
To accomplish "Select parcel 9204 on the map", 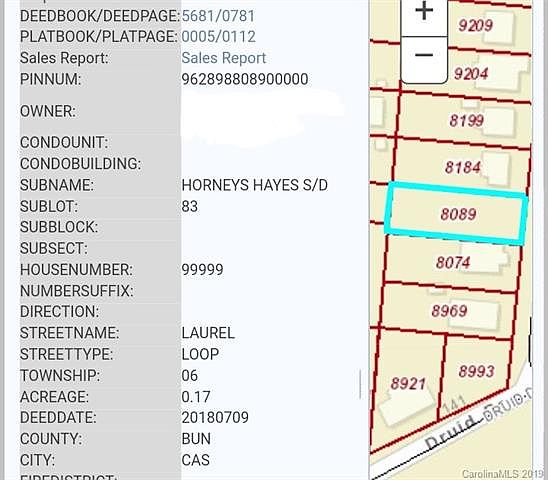I will click(x=471, y=73).
